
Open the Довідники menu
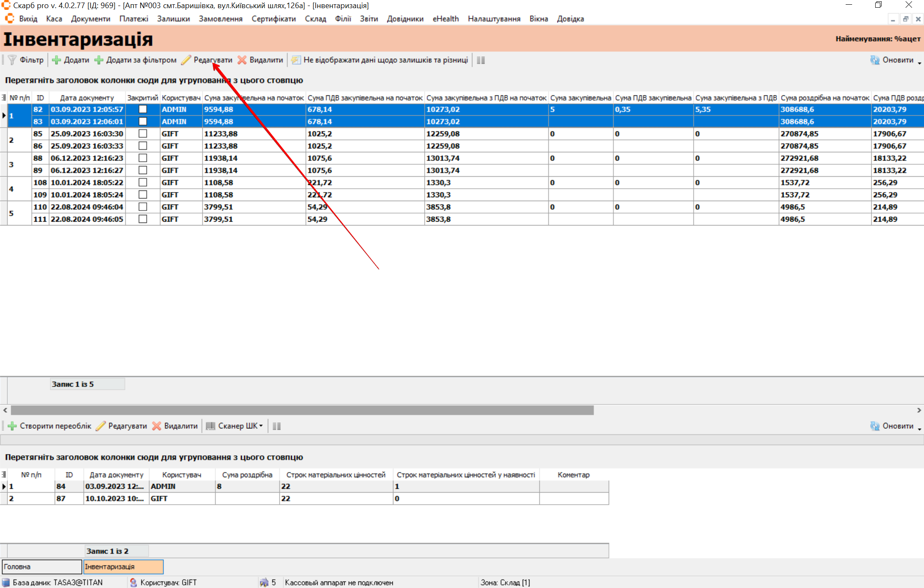pyautogui.click(x=405, y=19)
